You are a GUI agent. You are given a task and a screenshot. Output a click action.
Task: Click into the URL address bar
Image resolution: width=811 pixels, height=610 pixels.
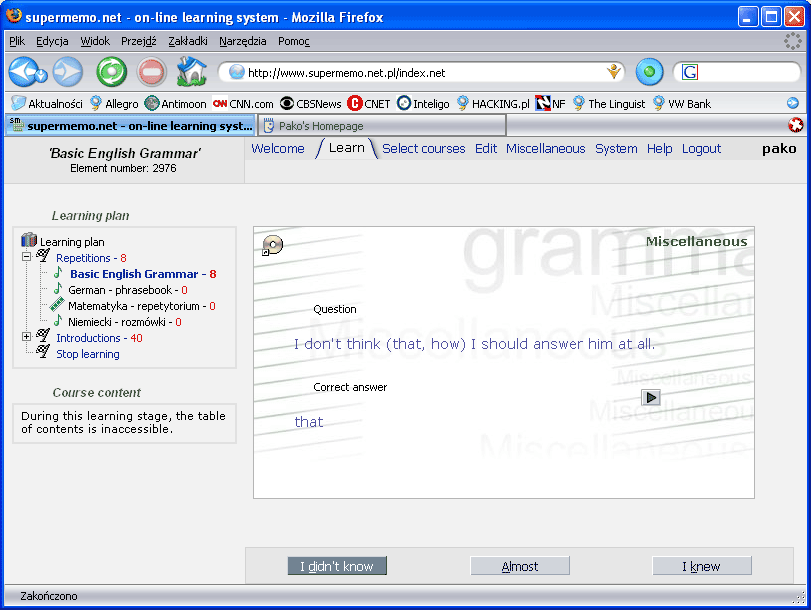(x=420, y=73)
